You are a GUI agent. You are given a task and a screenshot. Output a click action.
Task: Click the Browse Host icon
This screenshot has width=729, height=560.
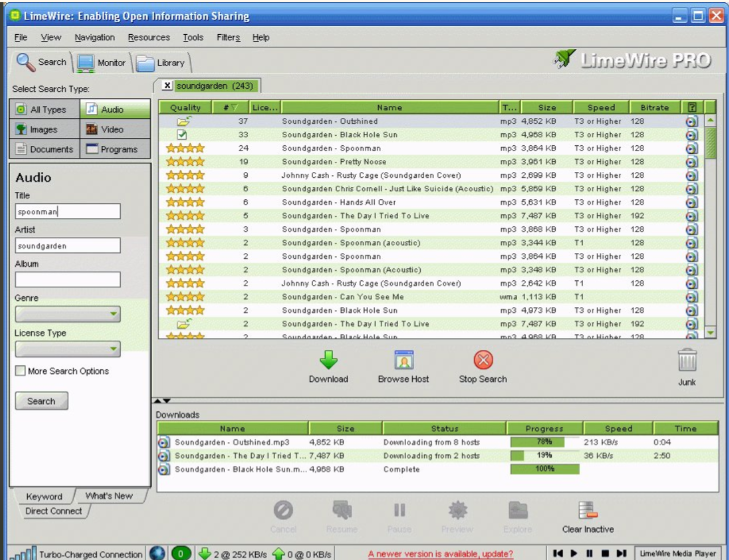point(403,361)
